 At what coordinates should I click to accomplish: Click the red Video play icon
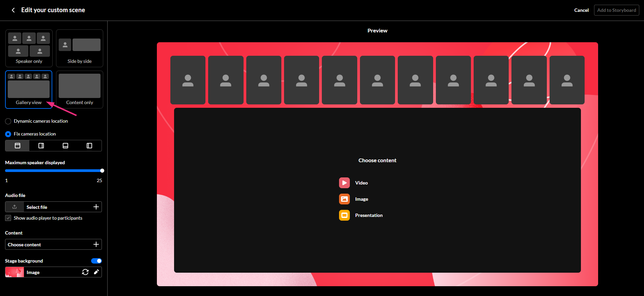click(344, 183)
